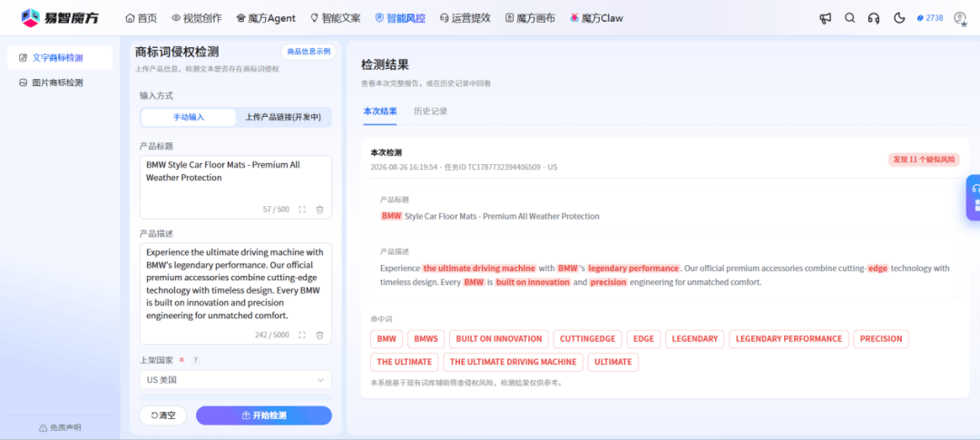
Task: Click highlighted 'edge' in description
Action: click(x=877, y=269)
